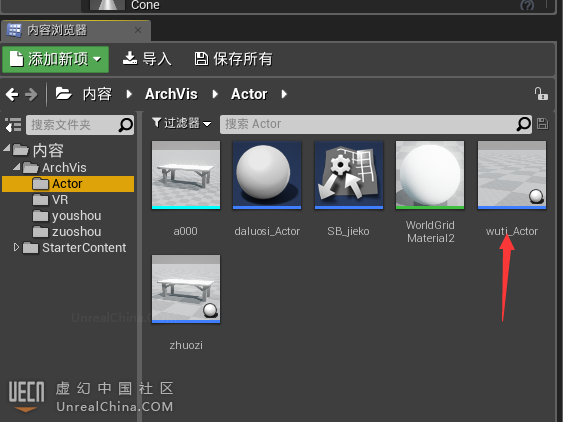Close the 内容浏览器 tab
This screenshot has height=422, width=563.
tap(138, 30)
